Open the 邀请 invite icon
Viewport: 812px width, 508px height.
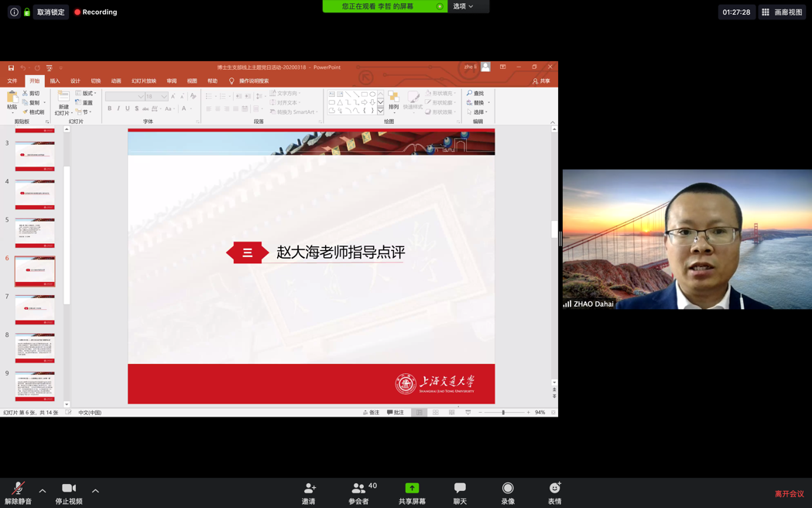coord(309,489)
